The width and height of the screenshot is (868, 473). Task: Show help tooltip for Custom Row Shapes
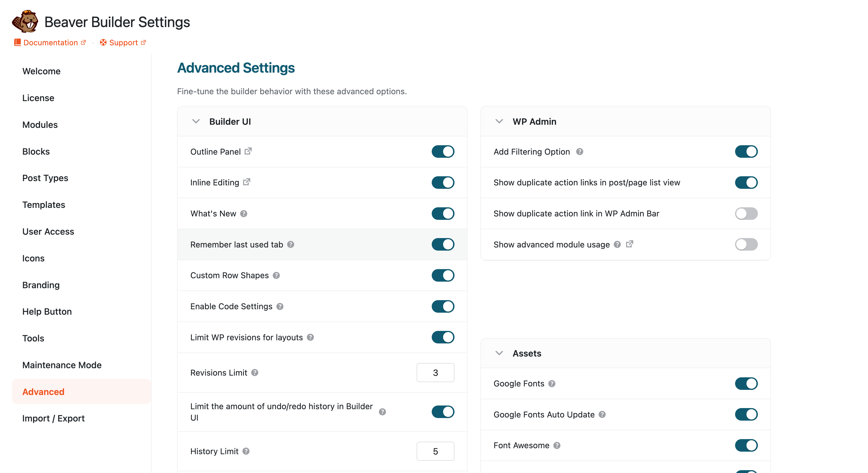pyautogui.click(x=276, y=275)
